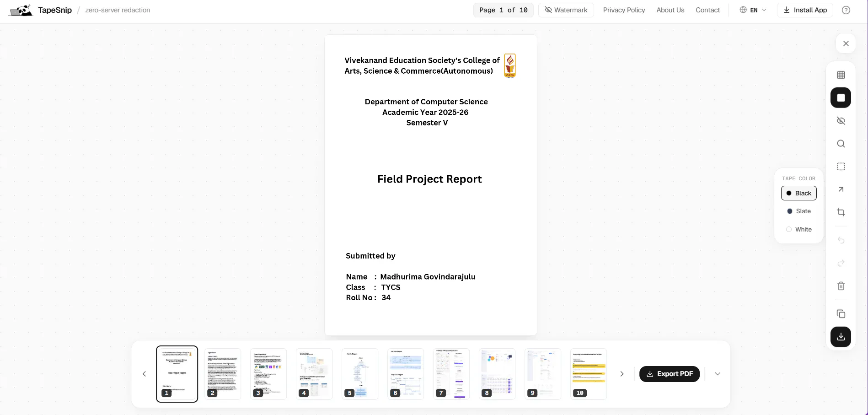868x415 pixels.
Task: Toggle the Watermark option
Action: click(566, 10)
